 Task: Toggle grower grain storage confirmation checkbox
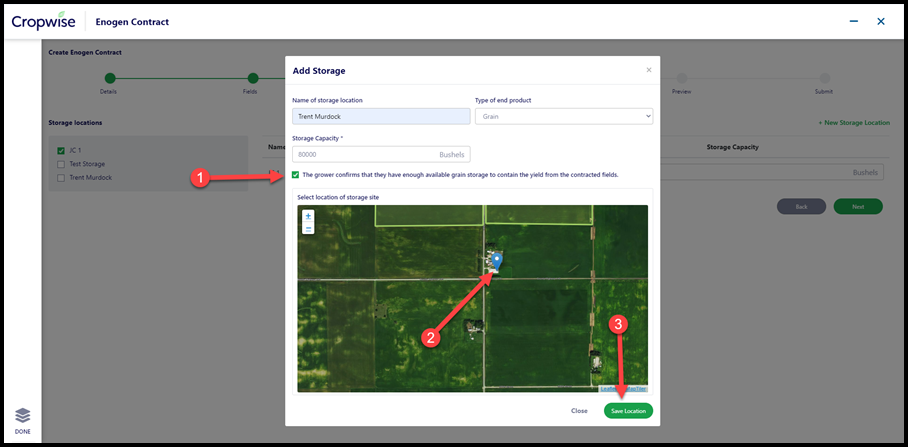click(x=296, y=175)
